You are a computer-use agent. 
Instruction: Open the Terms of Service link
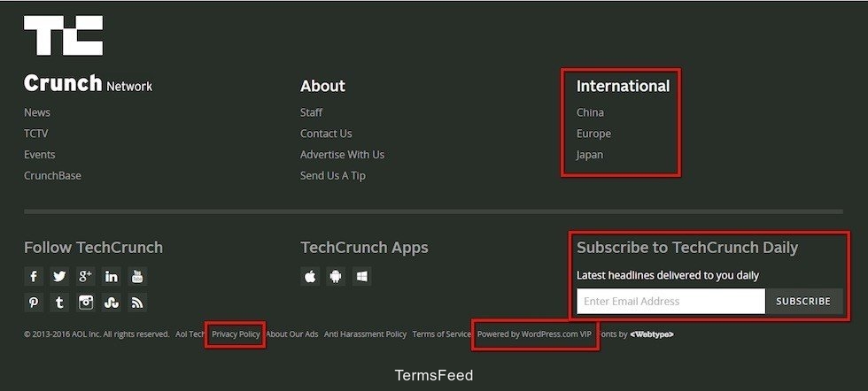coord(442,334)
